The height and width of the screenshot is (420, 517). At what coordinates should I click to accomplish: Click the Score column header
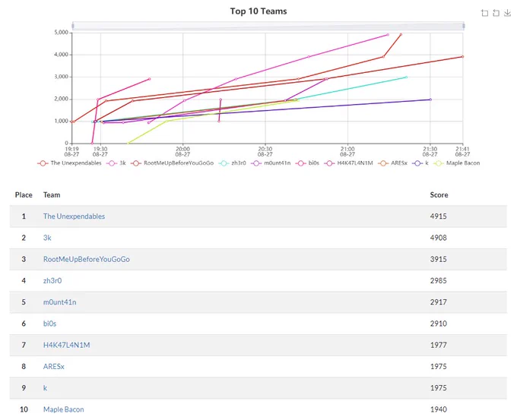pos(439,195)
